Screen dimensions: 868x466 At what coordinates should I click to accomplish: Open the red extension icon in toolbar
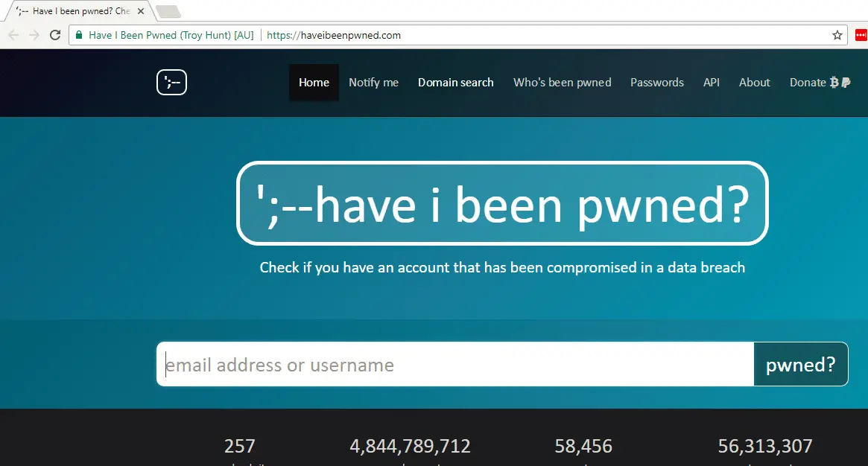[861, 36]
